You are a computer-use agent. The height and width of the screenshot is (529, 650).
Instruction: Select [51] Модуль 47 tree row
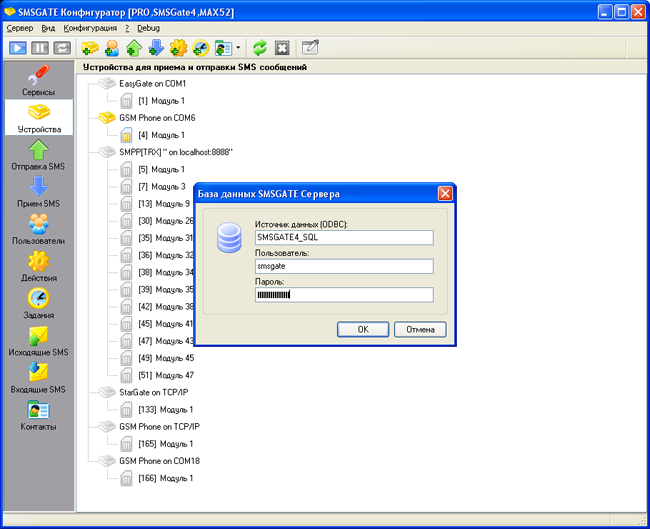point(166,376)
